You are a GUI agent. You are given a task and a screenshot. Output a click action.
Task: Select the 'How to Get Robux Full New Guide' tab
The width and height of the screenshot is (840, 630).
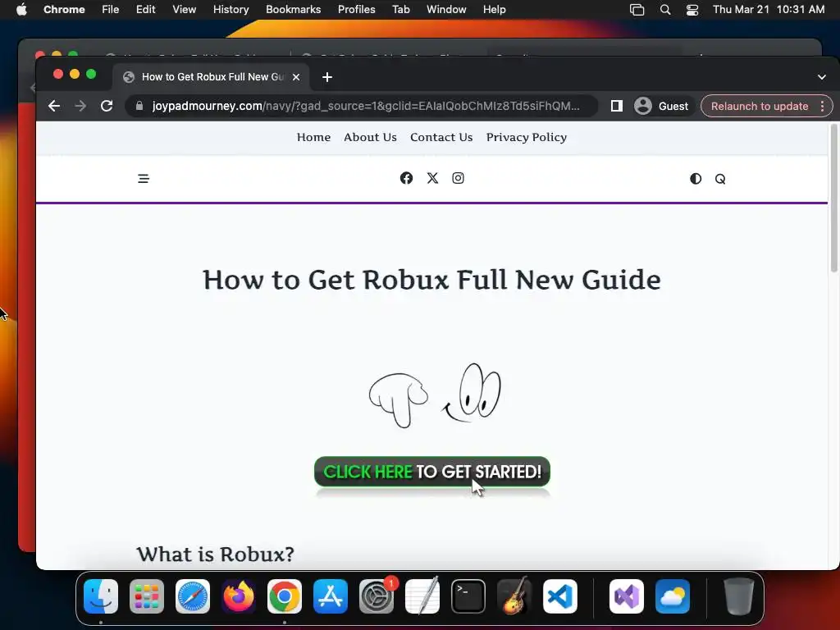(x=211, y=77)
